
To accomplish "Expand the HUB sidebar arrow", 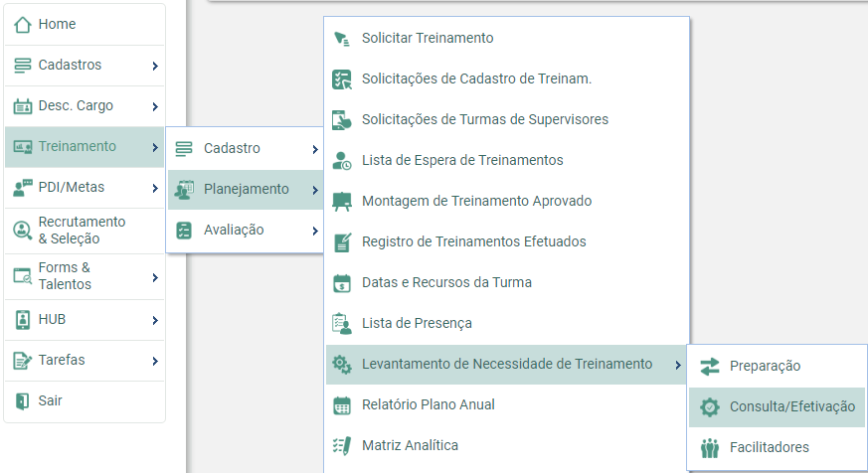I will pyautogui.click(x=155, y=320).
